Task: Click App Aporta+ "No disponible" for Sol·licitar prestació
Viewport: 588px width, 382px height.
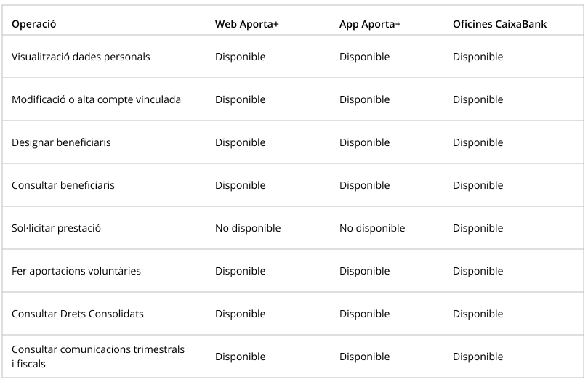Action: (x=372, y=228)
